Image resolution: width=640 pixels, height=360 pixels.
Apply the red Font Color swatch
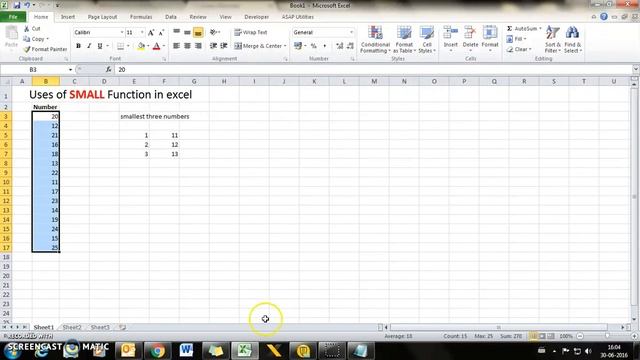[x=156, y=46]
